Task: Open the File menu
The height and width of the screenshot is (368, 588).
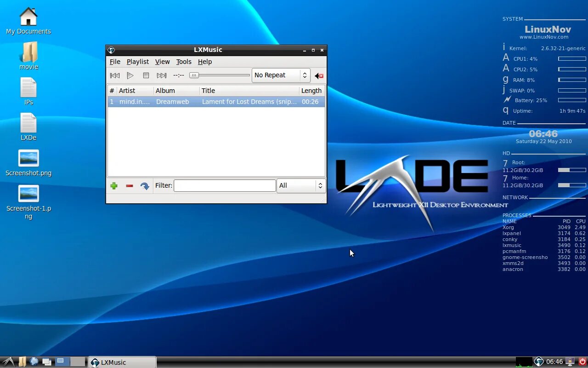Action: [x=115, y=62]
